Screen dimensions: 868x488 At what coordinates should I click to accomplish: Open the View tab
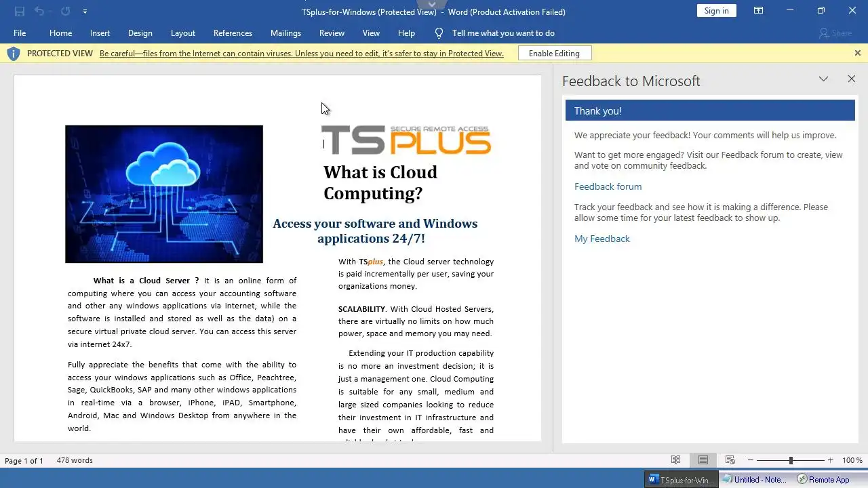(371, 33)
